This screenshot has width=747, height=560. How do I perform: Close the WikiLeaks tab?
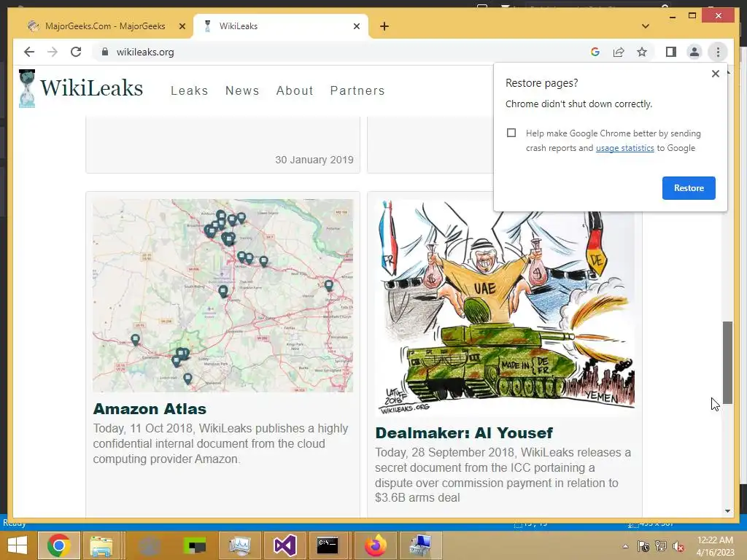pyautogui.click(x=356, y=26)
